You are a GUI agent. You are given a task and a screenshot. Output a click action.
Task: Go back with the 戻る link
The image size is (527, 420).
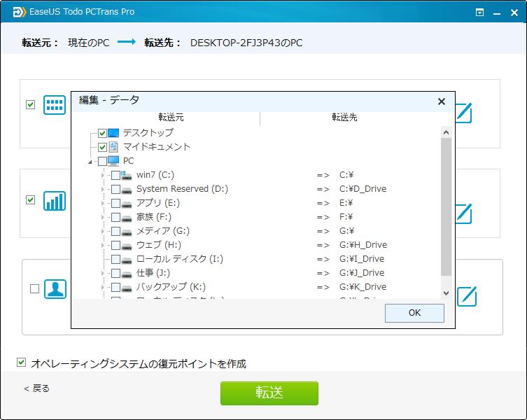pos(36,388)
